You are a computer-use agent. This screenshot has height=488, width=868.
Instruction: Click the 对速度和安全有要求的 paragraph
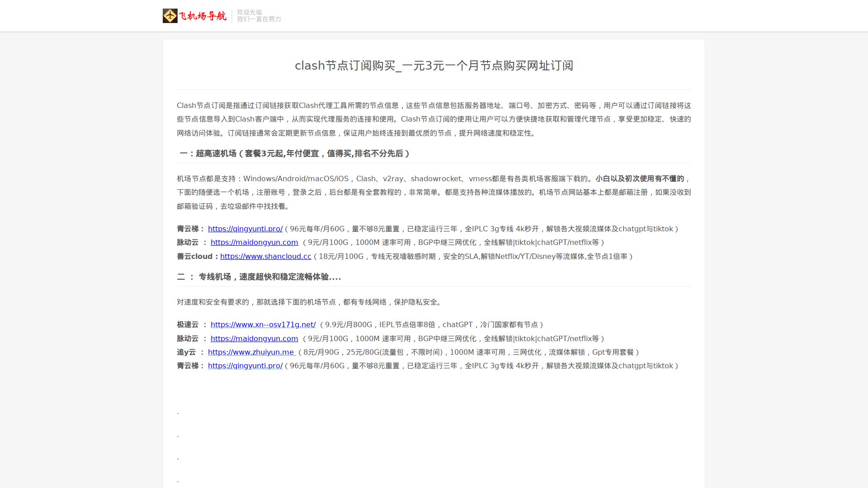coord(310,302)
